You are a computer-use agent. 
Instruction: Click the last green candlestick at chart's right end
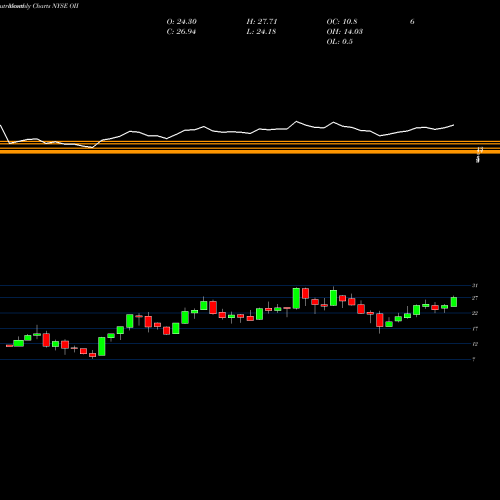point(454,302)
